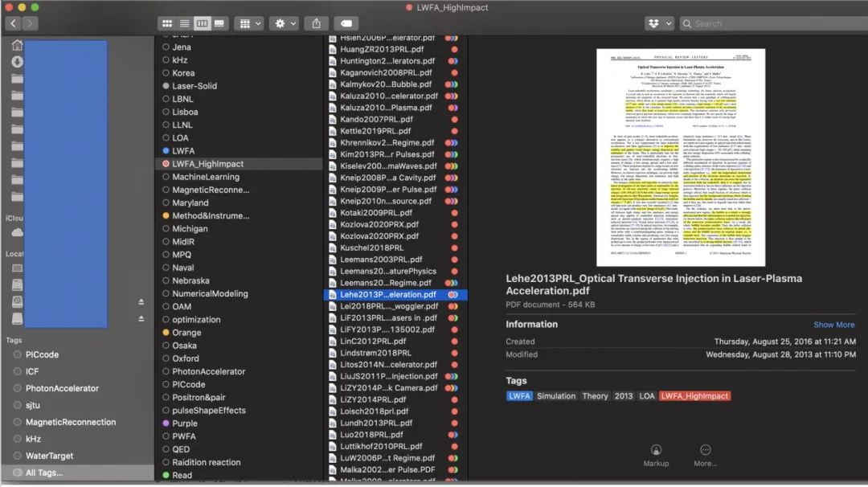Select the Laser-Solid tag

coord(194,86)
